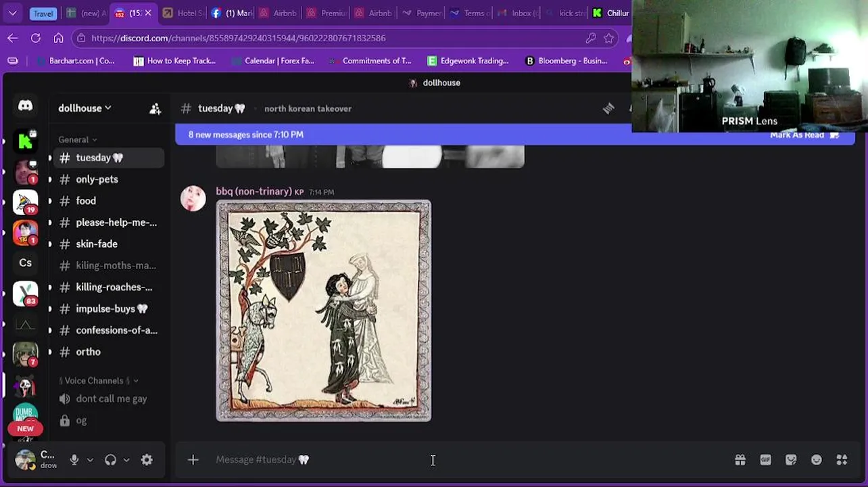Image resolution: width=868 pixels, height=487 pixels.
Task: Switch to the Facebook (1) Mari tab
Action: [231, 13]
